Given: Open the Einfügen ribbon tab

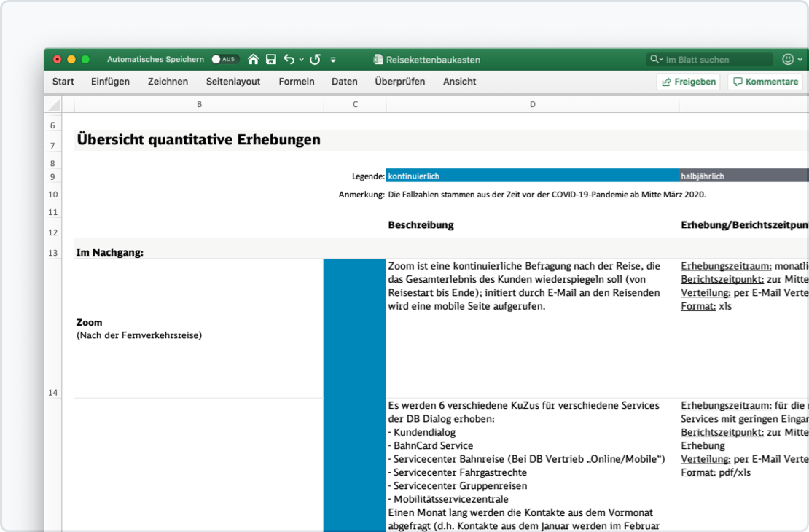Looking at the screenshot, I should pyautogui.click(x=110, y=82).
